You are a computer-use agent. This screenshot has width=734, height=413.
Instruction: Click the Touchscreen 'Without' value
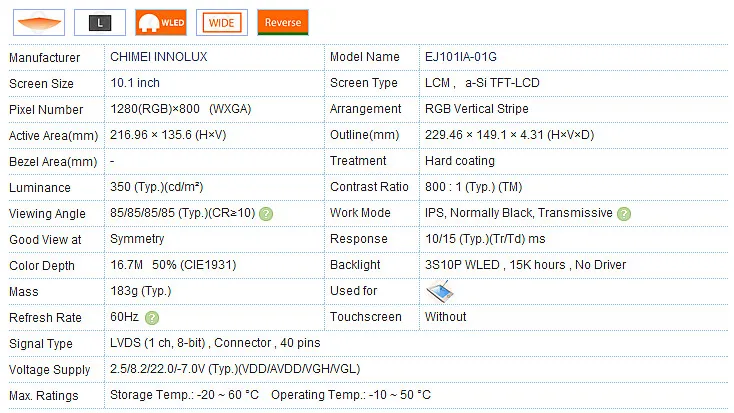445,317
